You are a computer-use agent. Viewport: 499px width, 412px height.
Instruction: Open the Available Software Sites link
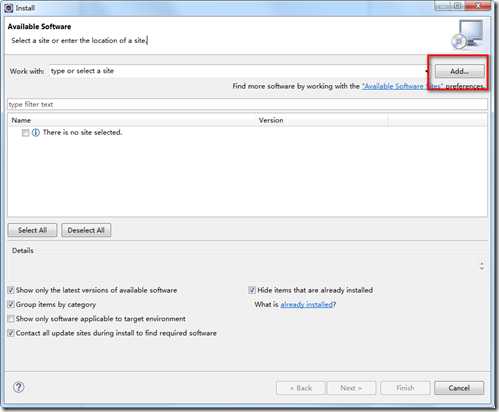402,86
